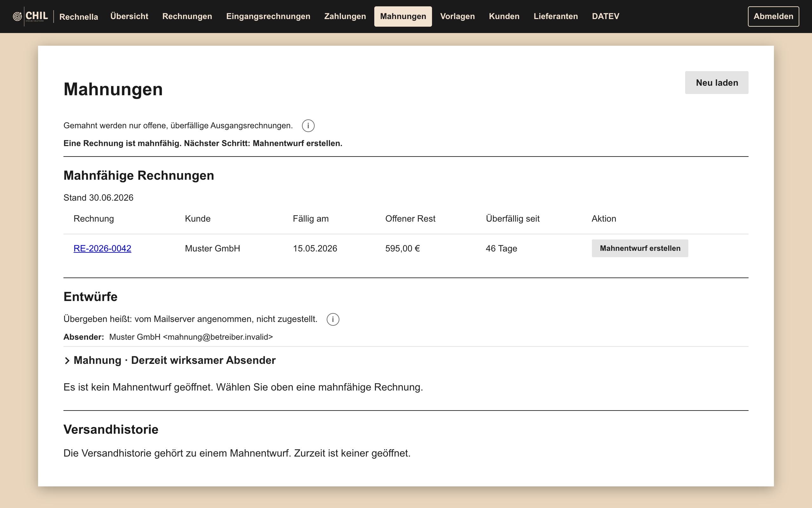
Task: Click the Versandhistorie heading
Action: 111,429
